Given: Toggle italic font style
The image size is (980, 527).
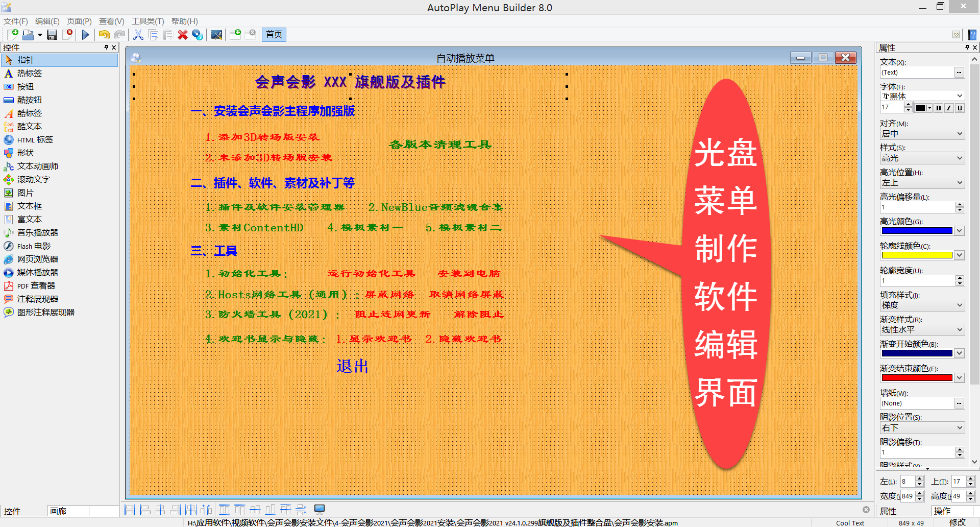Looking at the screenshot, I should [x=949, y=108].
